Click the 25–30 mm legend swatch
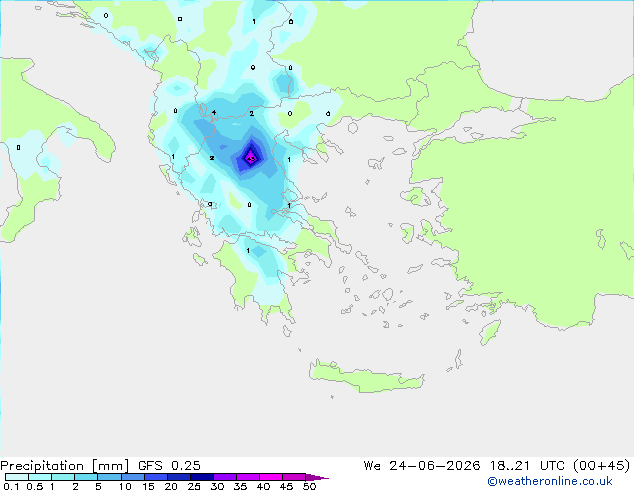634x490 pixels. 201,477
